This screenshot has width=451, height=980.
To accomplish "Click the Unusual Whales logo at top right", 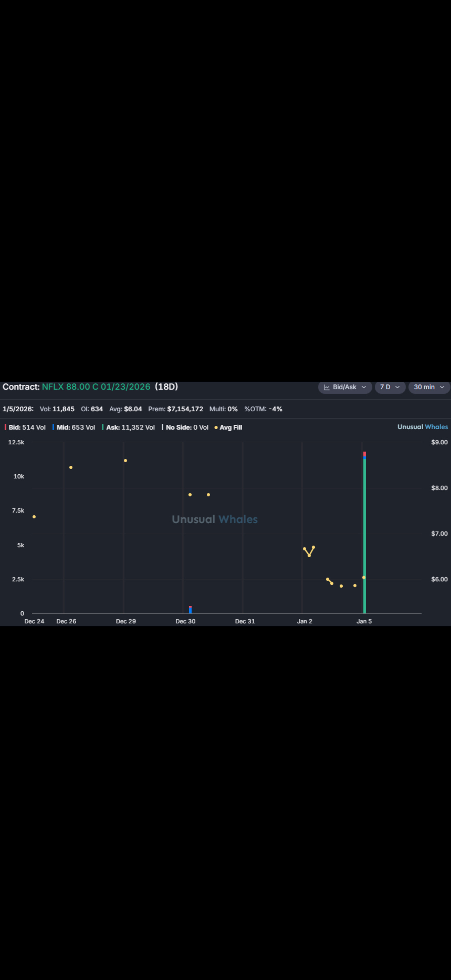I will point(423,427).
